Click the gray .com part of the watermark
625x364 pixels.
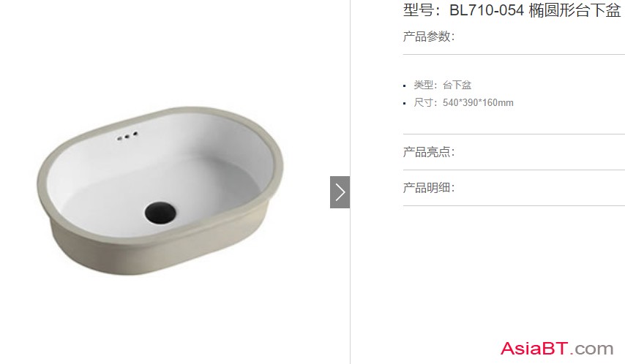591,349
